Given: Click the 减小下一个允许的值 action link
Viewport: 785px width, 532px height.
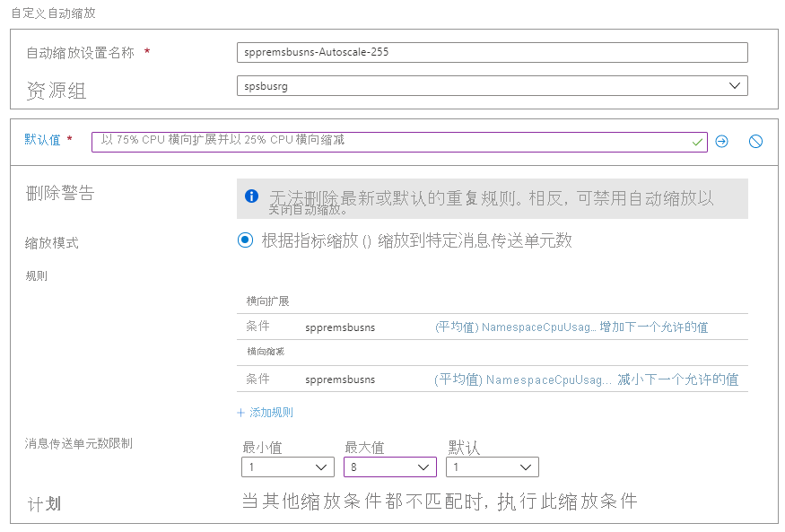Looking at the screenshot, I should (x=677, y=379).
